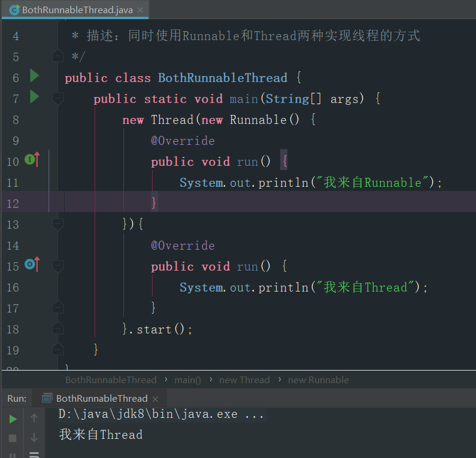The width and height of the screenshot is (476, 458).
Task: Run main method from gutter arrow on line 7
Action: click(35, 97)
